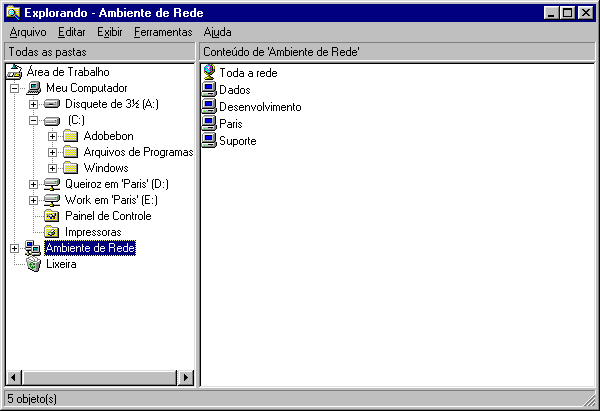Viewport: 600px width, 411px height.
Task: Open the Editar menu
Action: coord(72,32)
